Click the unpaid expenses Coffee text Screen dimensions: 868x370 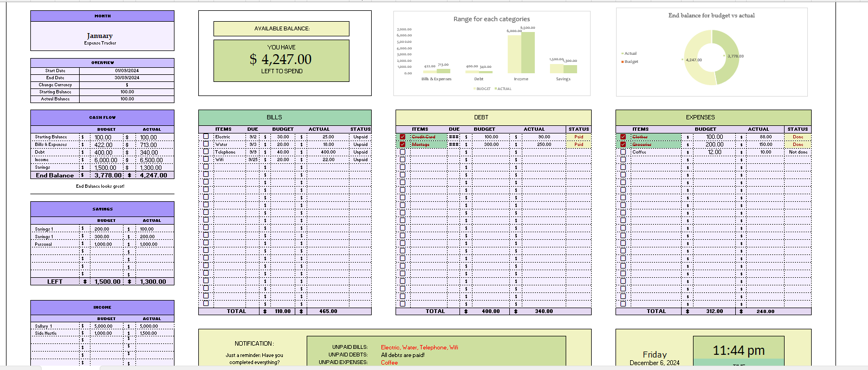[389, 362]
